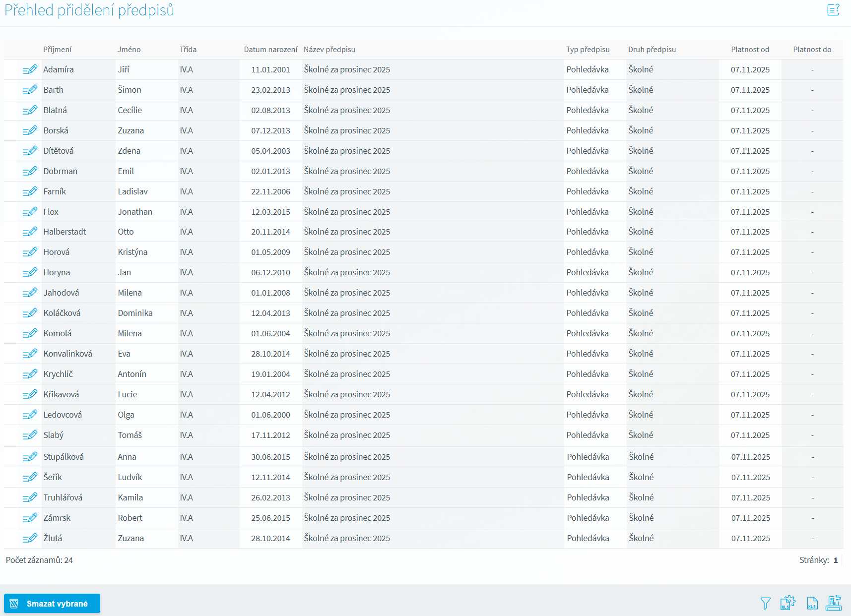Sort by the Název předpisu column header
851x616 pixels.
(329, 50)
